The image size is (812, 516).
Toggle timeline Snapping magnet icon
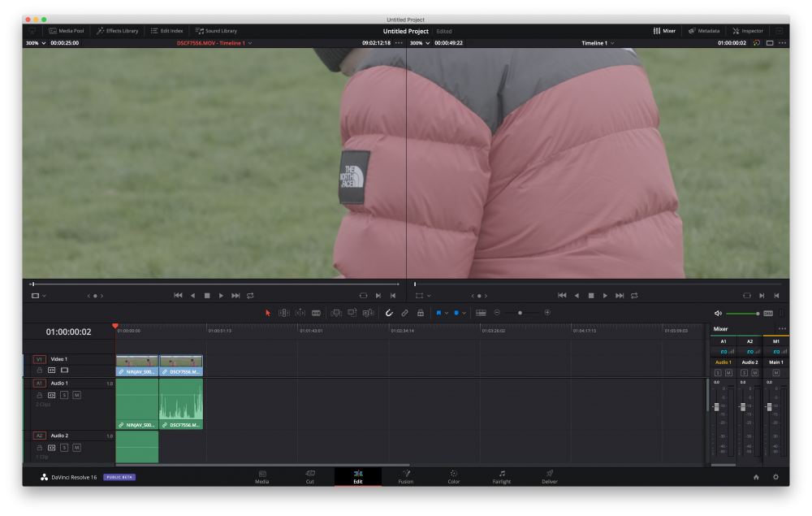(x=389, y=313)
